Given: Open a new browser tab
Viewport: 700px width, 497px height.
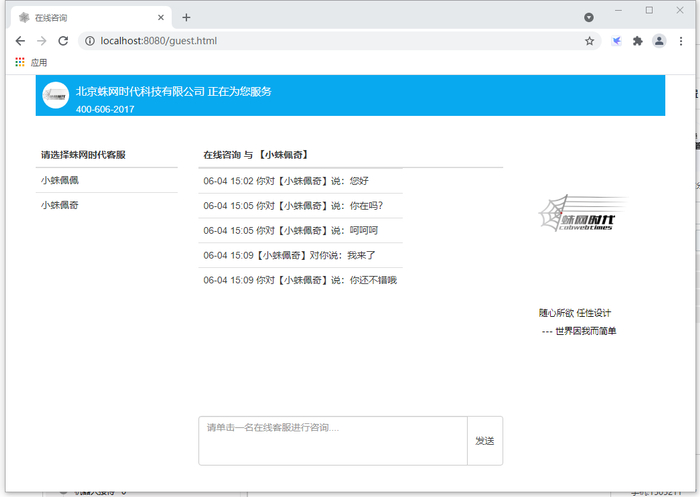Looking at the screenshot, I should tap(186, 17).
